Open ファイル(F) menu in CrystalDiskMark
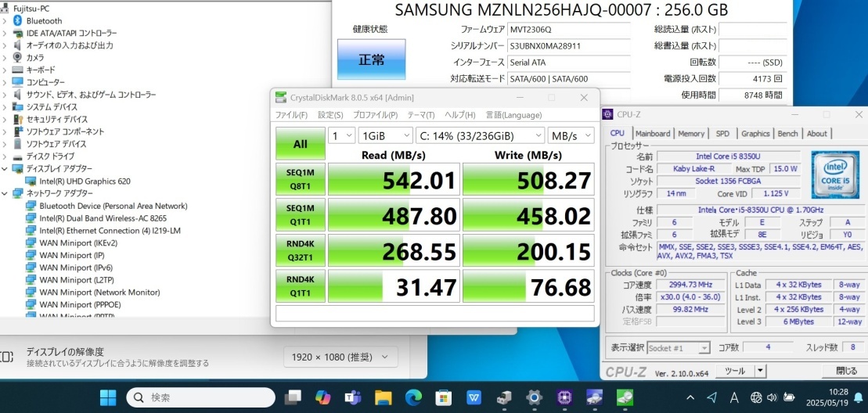The height and width of the screenshot is (413, 868). 292,115
